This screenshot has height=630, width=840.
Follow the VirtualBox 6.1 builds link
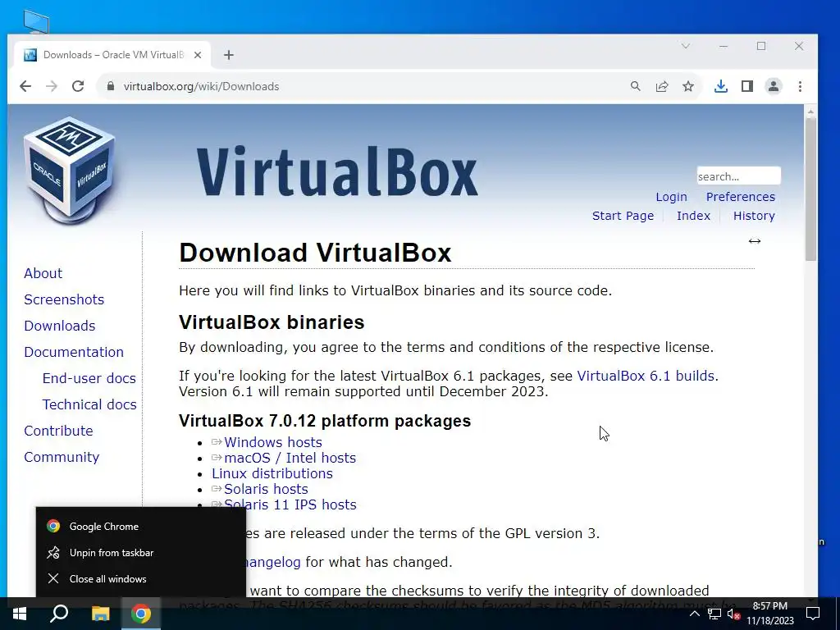646,376
